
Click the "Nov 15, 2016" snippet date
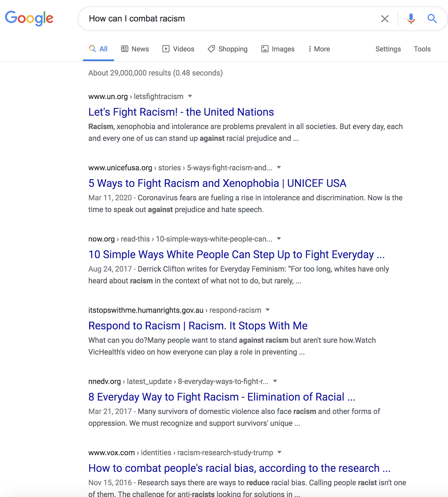coord(110,483)
